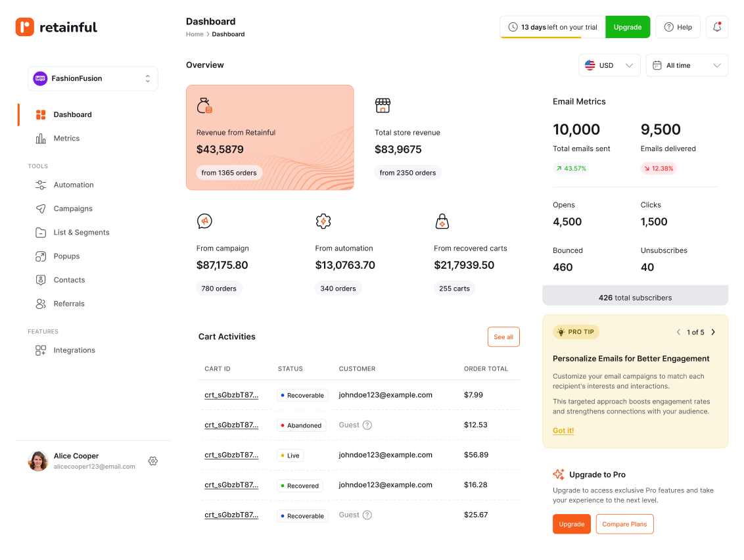Select List & Segments menu item

coord(81,233)
